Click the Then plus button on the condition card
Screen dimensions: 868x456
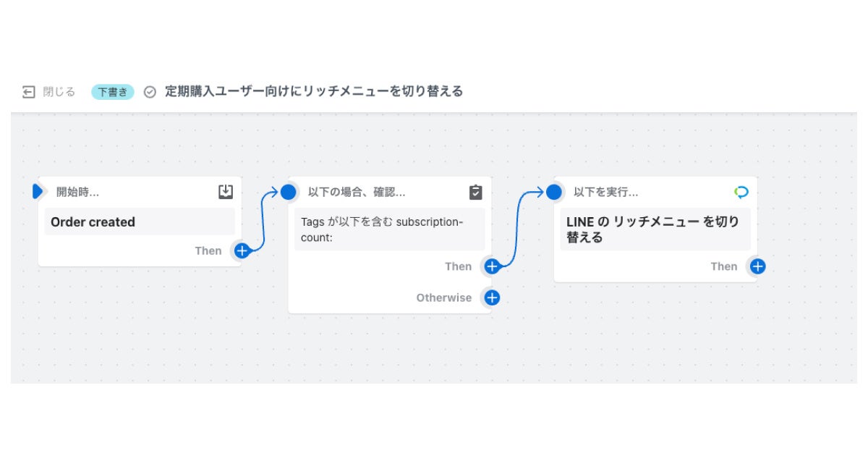tap(490, 266)
